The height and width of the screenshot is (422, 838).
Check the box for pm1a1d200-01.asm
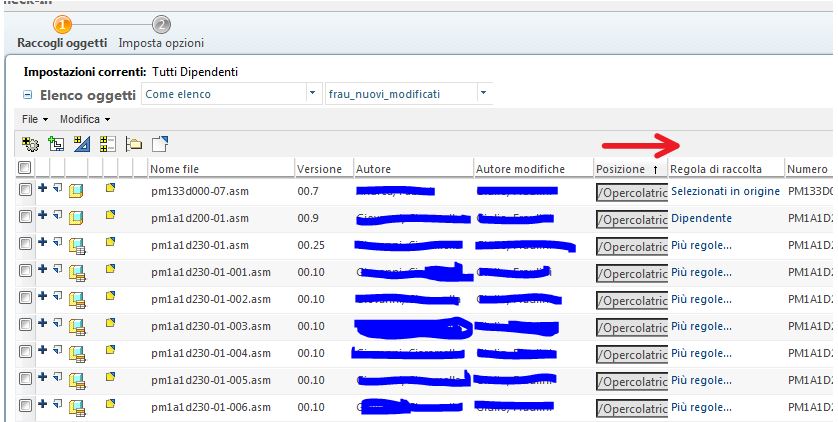(25, 216)
